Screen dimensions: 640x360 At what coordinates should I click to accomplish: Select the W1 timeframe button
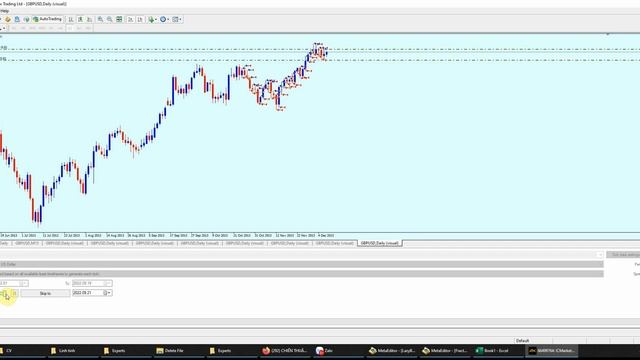79,28
